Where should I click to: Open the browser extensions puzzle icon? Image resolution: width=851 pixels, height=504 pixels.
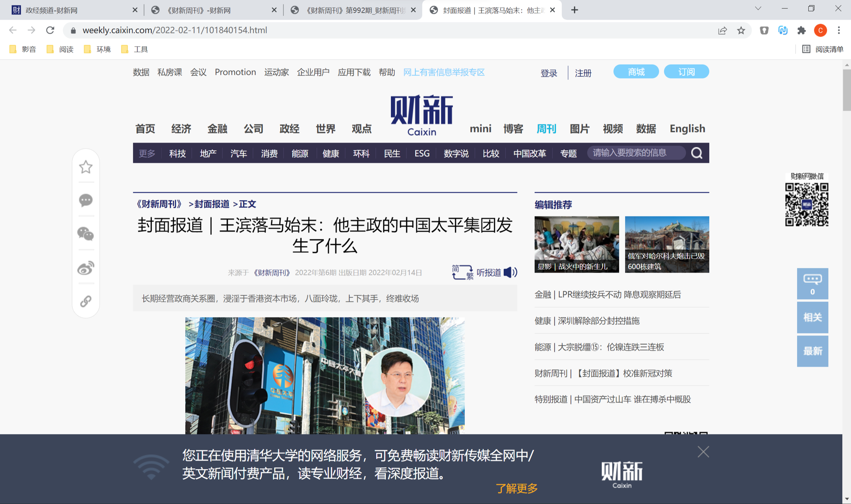point(802,30)
